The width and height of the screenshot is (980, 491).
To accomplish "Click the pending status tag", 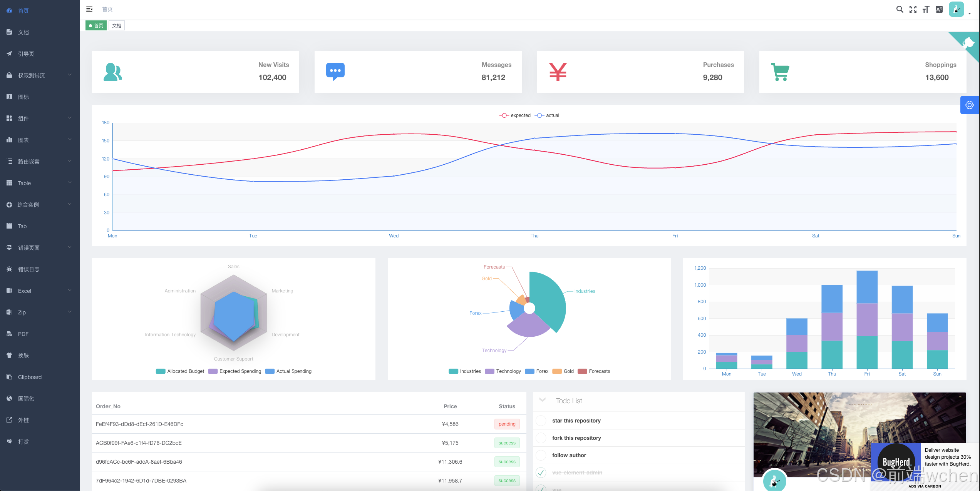I will click(507, 424).
